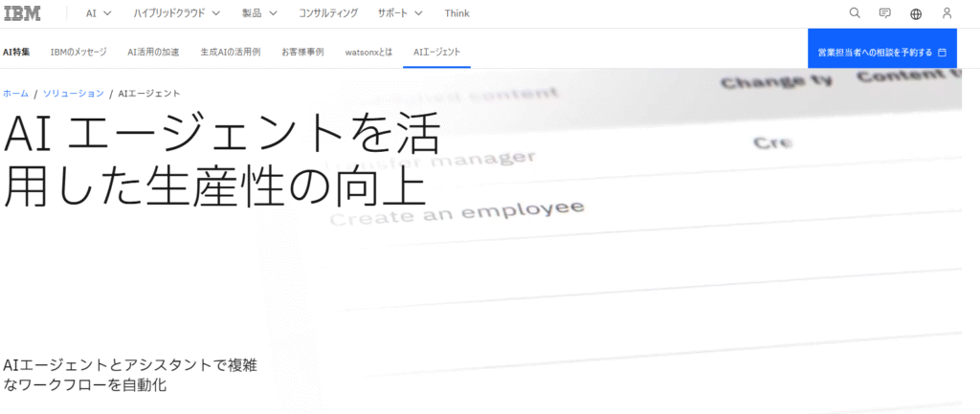980x414 pixels.
Task: Switch to the AI活用の加速 tab
Action: pos(153,52)
